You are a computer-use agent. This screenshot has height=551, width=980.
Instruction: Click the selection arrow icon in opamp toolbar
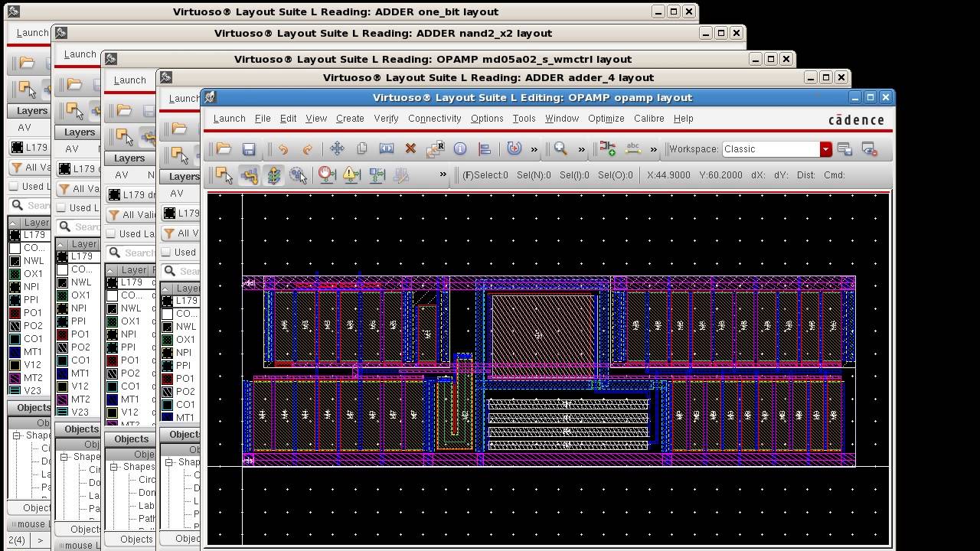tap(224, 175)
